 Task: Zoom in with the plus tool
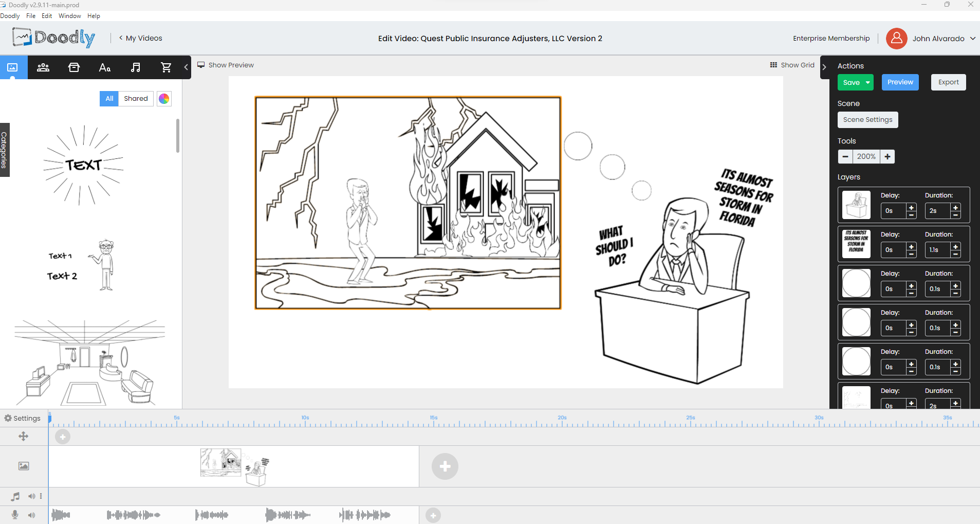(887, 156)
